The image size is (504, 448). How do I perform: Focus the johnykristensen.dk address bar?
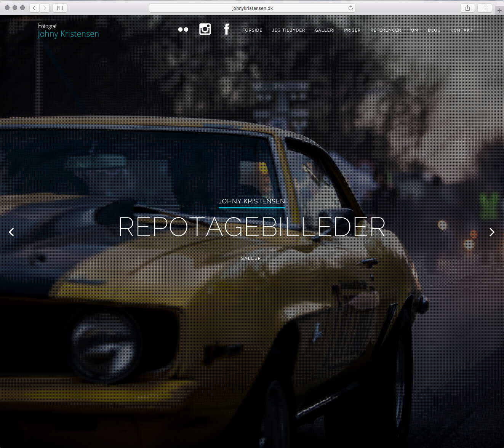click(x=252, y=8)
